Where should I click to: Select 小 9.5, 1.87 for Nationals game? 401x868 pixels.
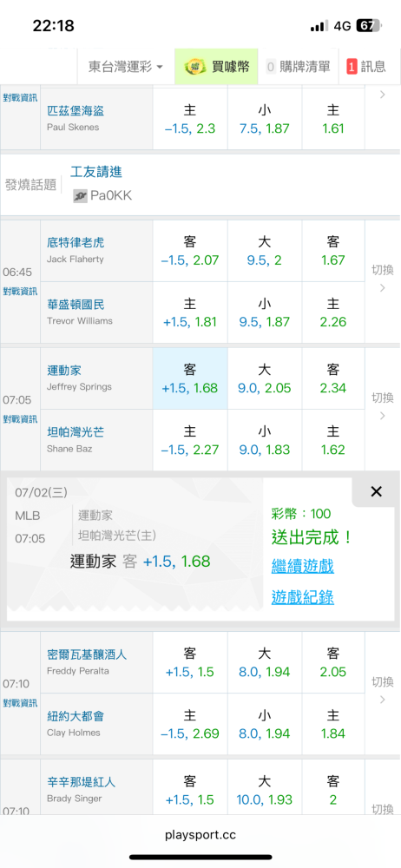265,312
